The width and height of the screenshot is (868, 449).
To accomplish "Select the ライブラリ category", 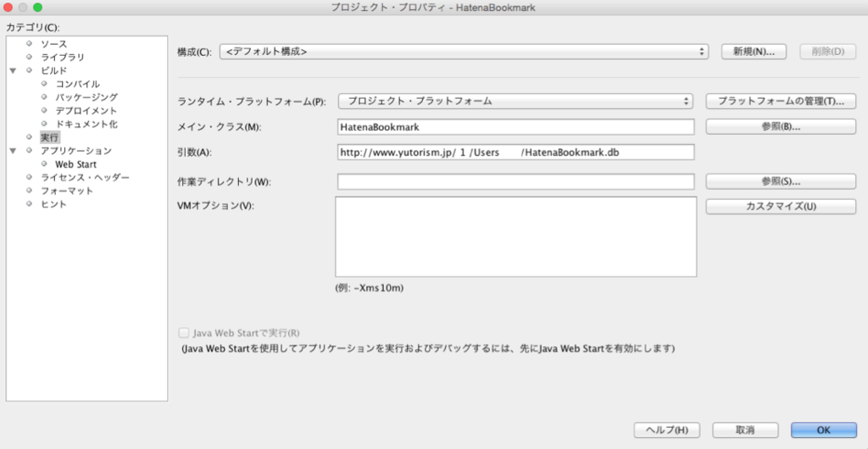I will click(x=63, y=57).
